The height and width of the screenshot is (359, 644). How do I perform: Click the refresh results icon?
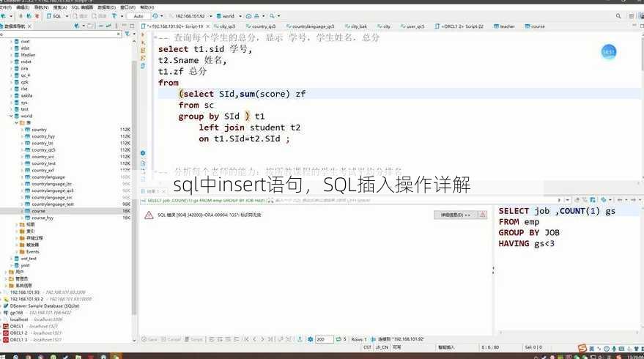coord(338,339)
